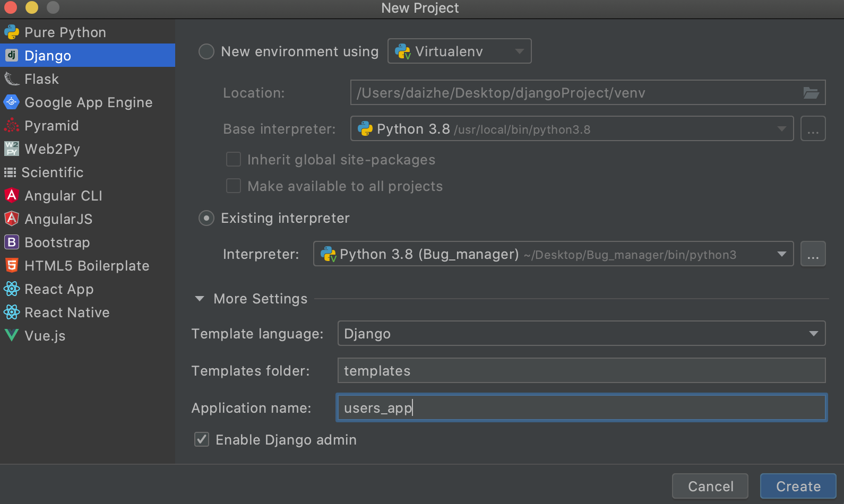Choose the Pure Python project type
The image size is (844, 504).
[x=88, y=32]
